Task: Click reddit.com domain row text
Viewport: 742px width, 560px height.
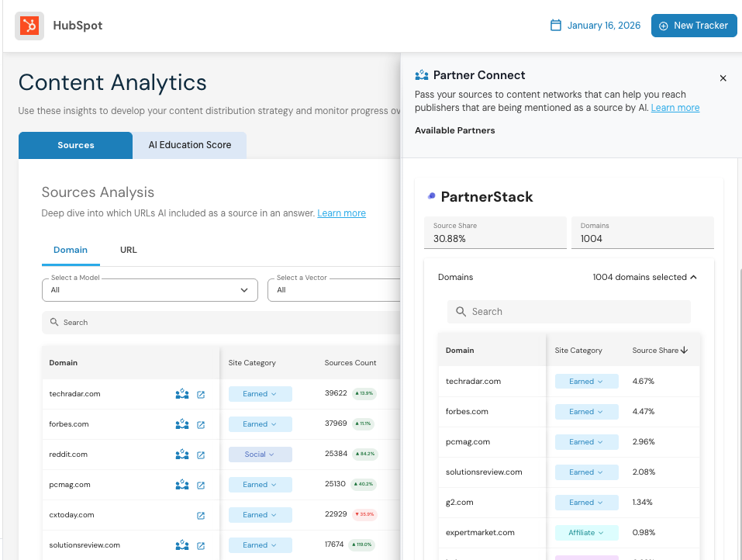Action: click(x=68, y=455)
